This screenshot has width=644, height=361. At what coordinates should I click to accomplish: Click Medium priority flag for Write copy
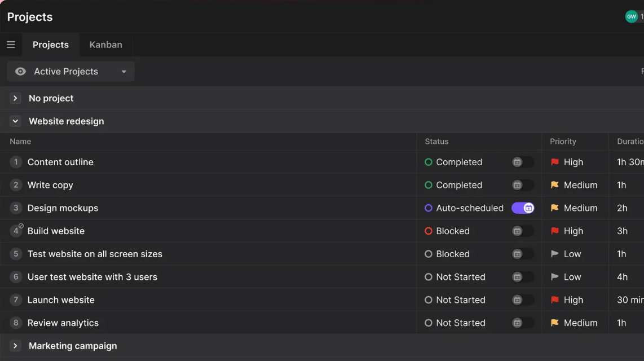(x=555, y=185)
